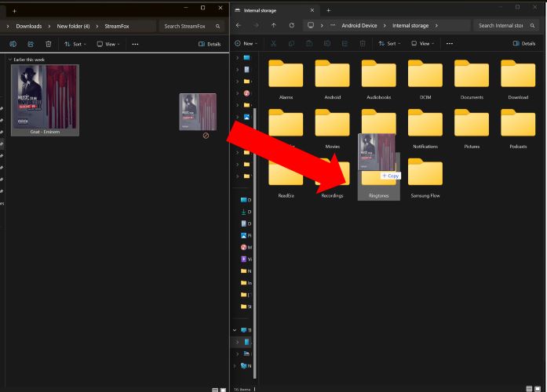The width and height of the screenshot is (547, 392).
Task: Open the See more ellipsis in StreamFox toolbar
Action: [x=135, y=44]
